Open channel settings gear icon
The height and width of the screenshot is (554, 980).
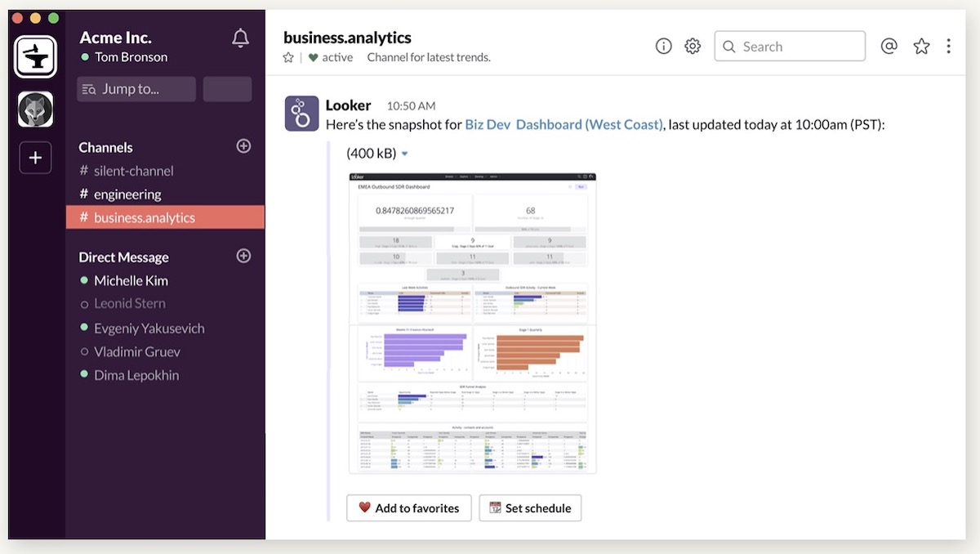693,47
